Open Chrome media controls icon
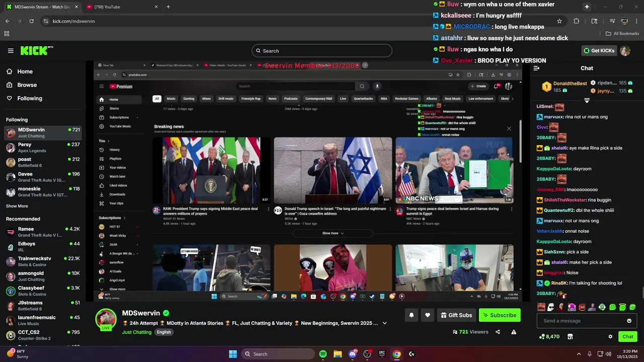644x362 pixels. [x=612, y=21]
